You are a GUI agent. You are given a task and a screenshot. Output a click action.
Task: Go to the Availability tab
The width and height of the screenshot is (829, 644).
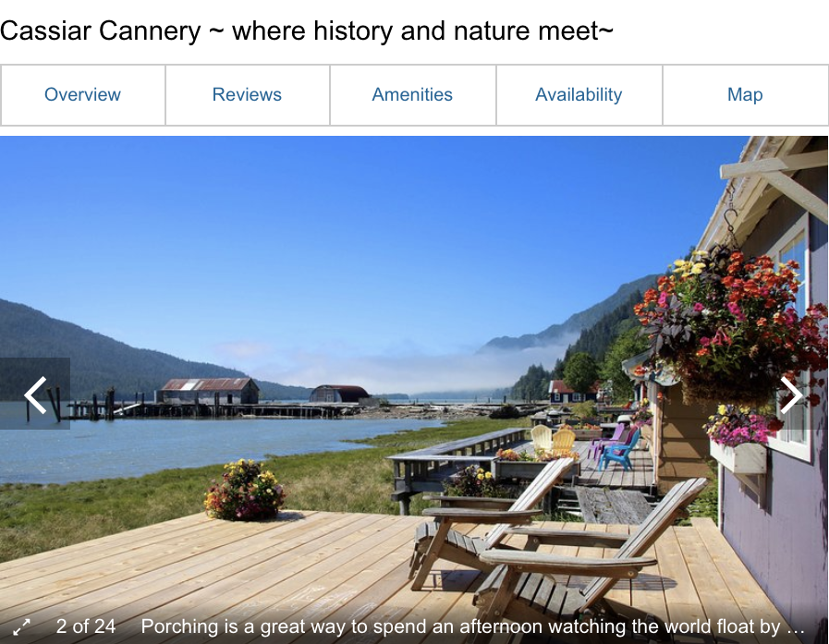579,95
